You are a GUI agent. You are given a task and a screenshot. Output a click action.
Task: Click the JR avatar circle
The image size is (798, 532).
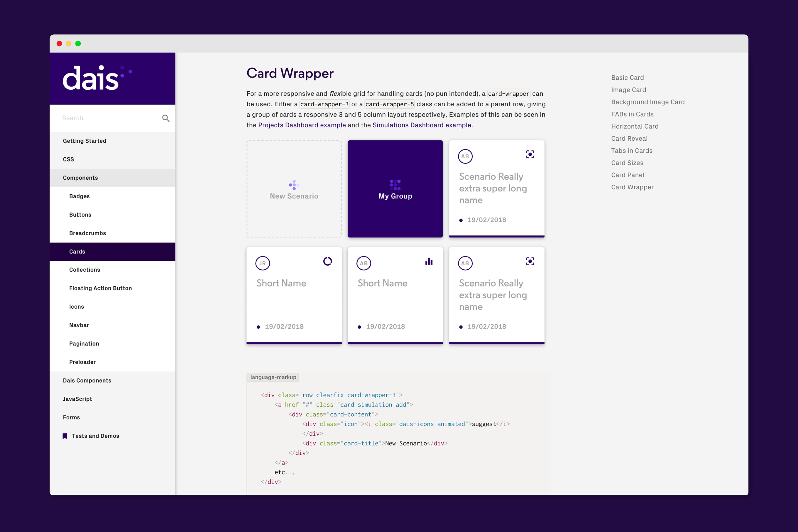262,263
